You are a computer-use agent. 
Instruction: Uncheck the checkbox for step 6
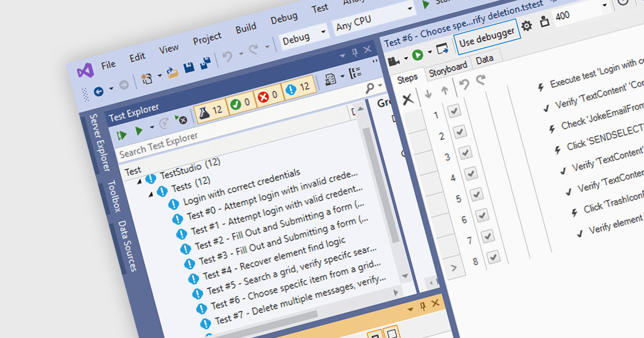point(482,215)
